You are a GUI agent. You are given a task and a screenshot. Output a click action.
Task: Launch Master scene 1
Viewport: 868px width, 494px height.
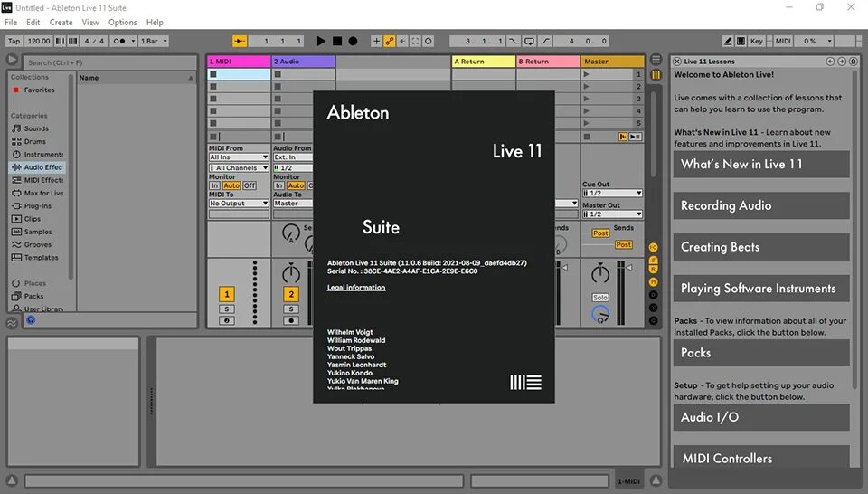pyautogui.click(x=587, y=74)
